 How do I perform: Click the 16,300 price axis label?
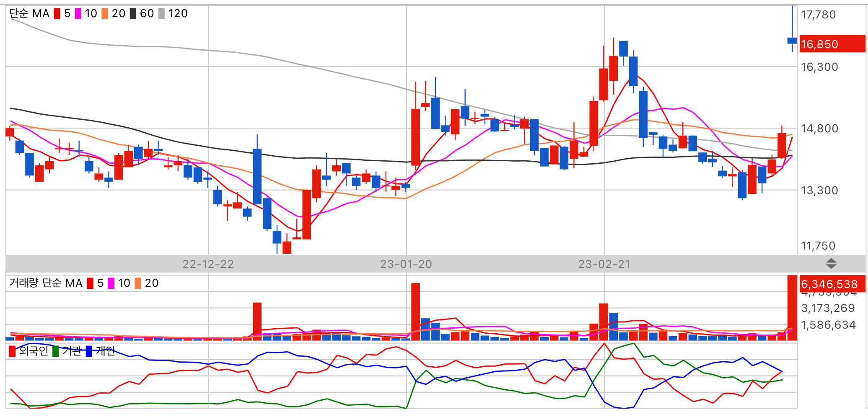pyautogui.click(x=819, y=67)
